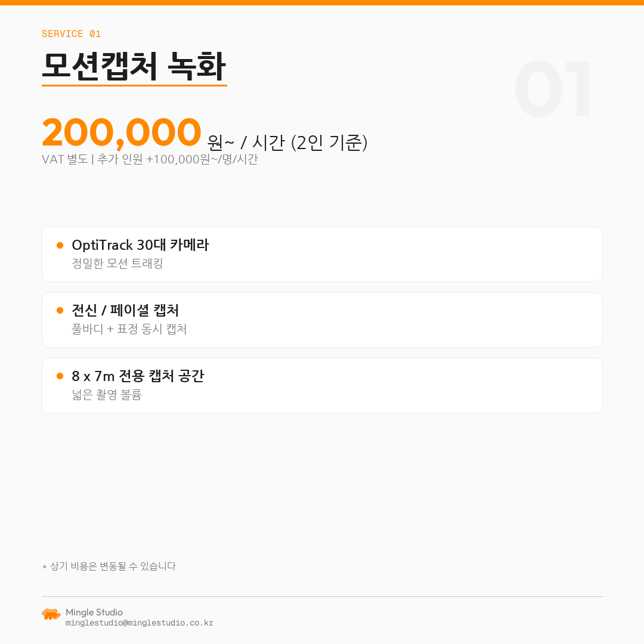The width and height of the screenshot is (644, 644).
Task: Select the 전신 / 페이셜 캡처 heading
Action: click(125, 311)
